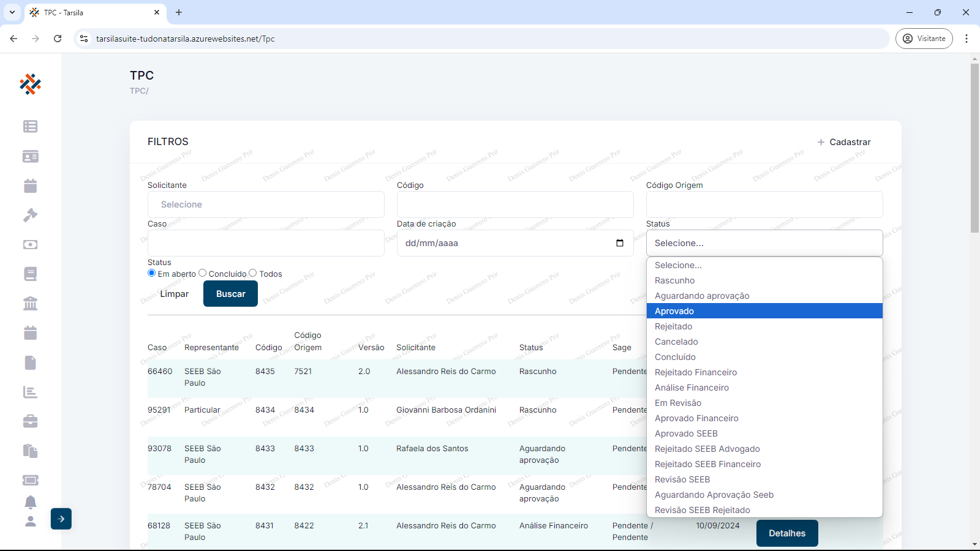
Task: Open the ID card sidebar icon
Action: [30, 156]
